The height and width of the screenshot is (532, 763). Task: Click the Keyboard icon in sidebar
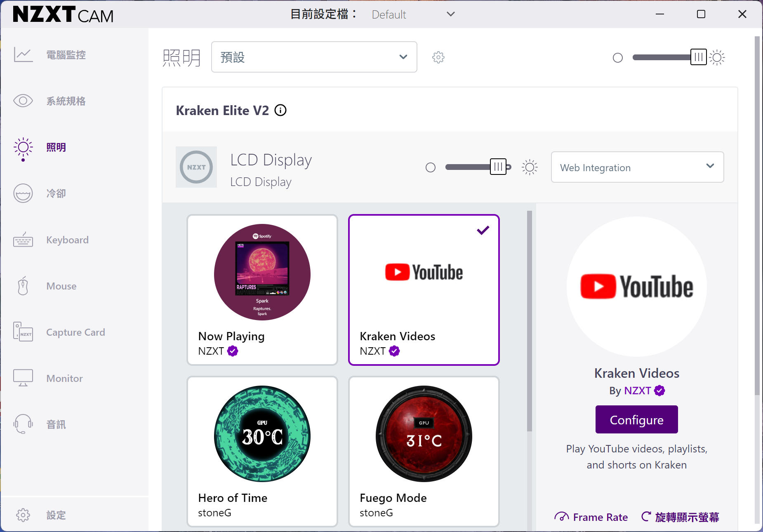click(x=23, y=240)
